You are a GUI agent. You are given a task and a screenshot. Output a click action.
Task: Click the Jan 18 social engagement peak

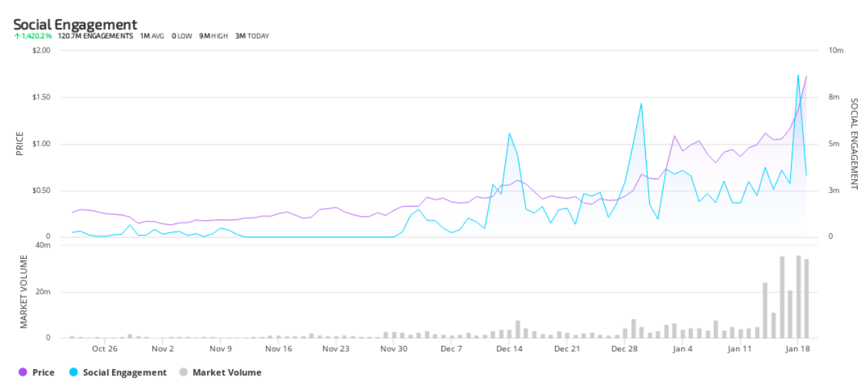coord(798,75)
